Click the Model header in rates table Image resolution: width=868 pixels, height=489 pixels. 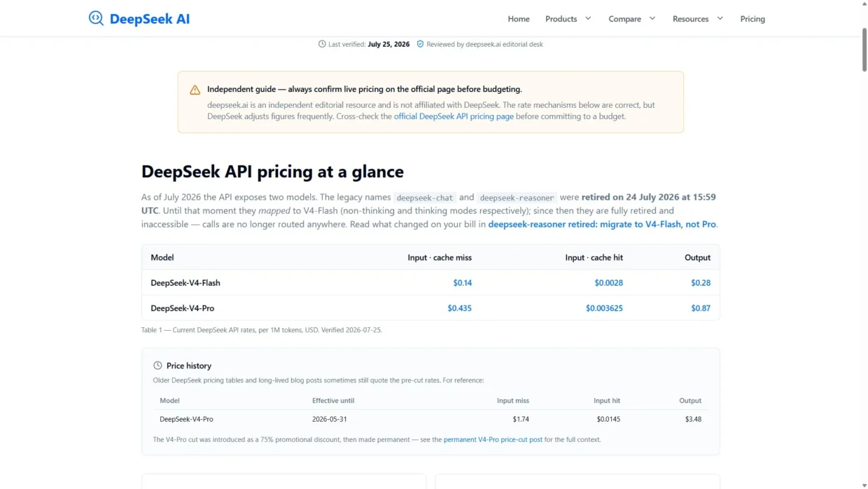click(x=162, y=258)
